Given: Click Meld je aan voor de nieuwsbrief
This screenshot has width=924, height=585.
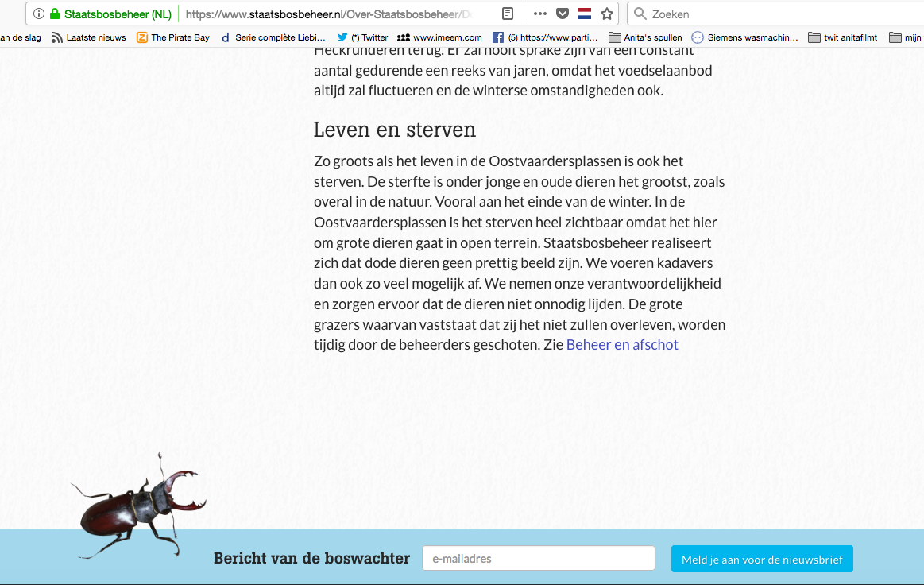Looking at the screenshot, I should point(761,558).
